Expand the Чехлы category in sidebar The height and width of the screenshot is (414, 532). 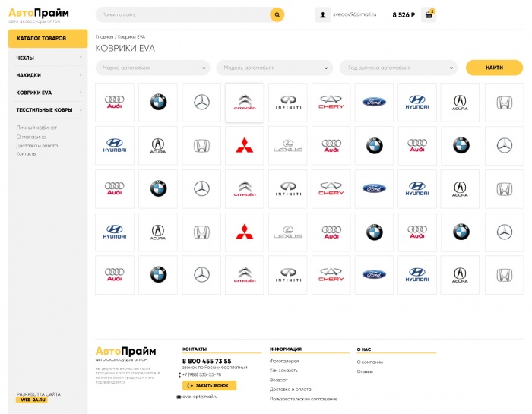[47, 58]
